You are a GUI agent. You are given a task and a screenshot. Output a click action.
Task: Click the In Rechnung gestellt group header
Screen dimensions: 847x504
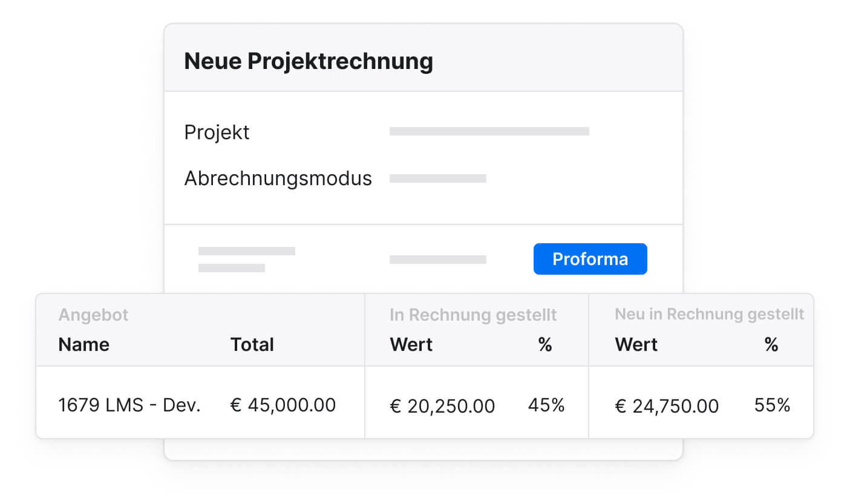[x=473, y=315]
